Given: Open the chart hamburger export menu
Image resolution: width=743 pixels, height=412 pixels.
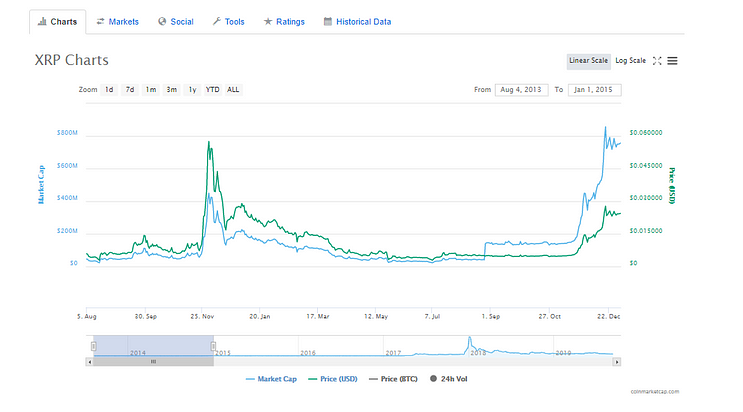Looking at the screenshot, I should (x=672, y=61).
